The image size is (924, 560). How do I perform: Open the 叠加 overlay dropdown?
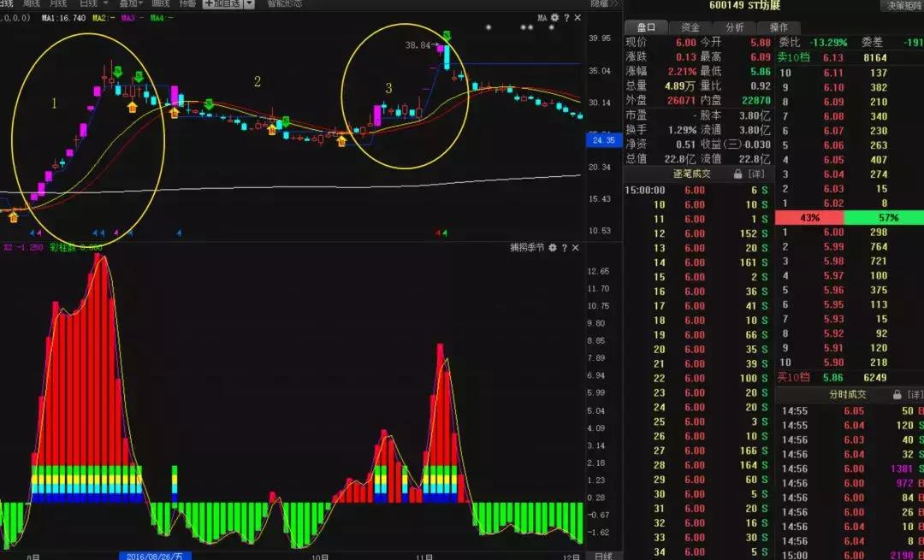coord(131,3)
